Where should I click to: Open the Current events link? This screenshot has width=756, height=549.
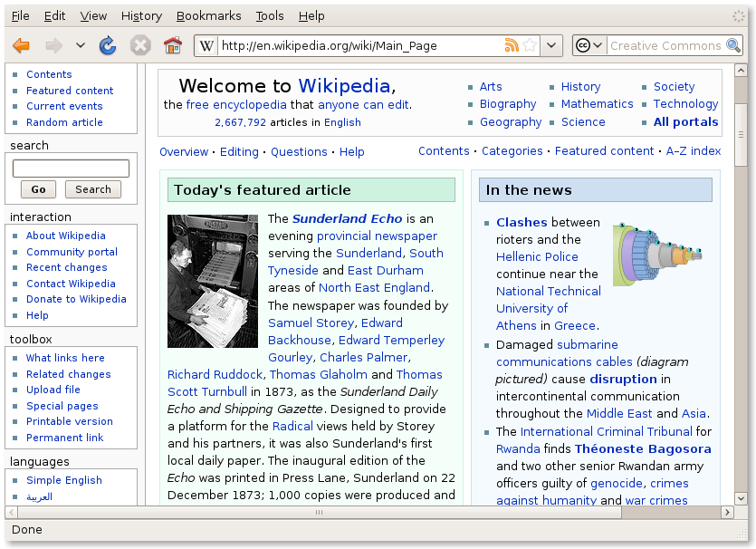coord(64,106)
